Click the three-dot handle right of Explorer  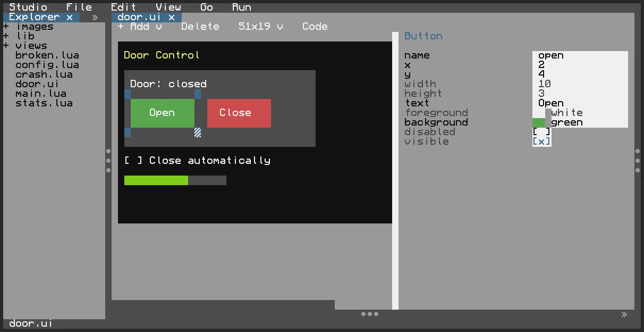[x=108, y=161]
